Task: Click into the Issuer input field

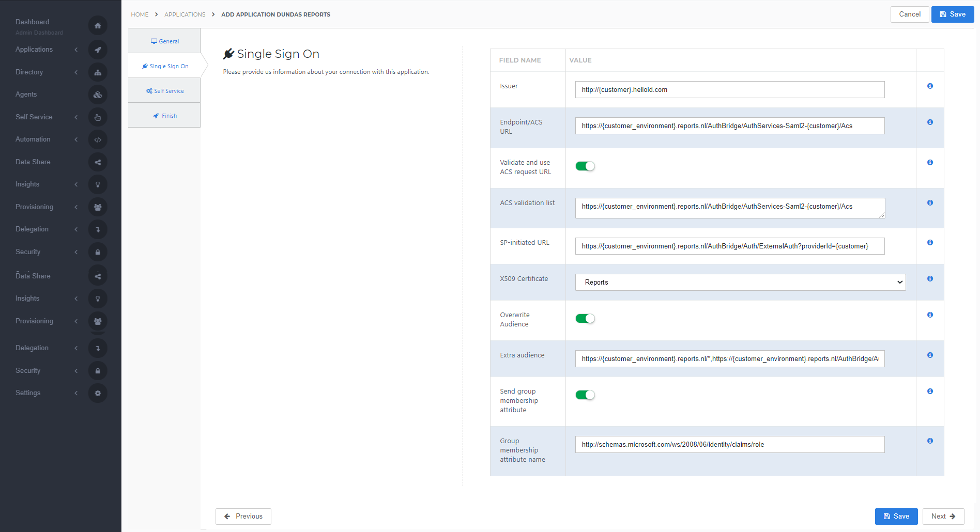Action: tap(730, 90)
